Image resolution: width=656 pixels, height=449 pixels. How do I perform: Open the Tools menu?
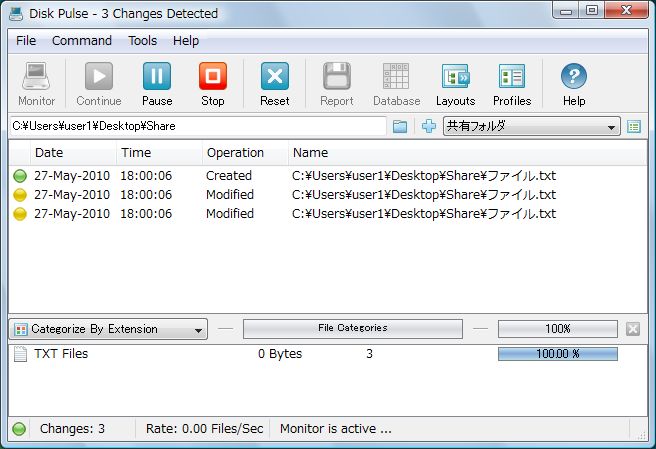click(142, 41)
